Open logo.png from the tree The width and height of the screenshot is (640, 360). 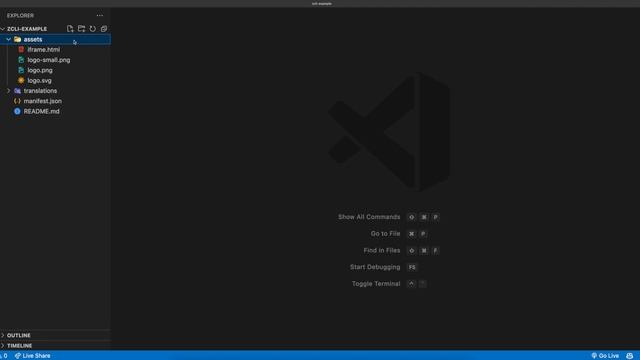point(40,70)
